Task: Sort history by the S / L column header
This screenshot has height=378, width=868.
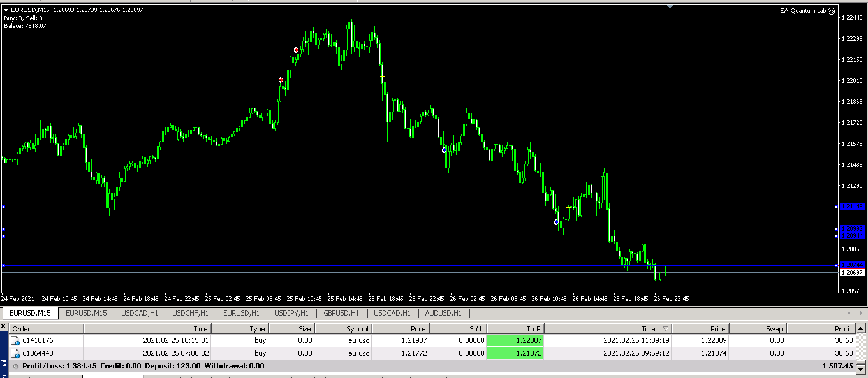Action: click(458, 328)
